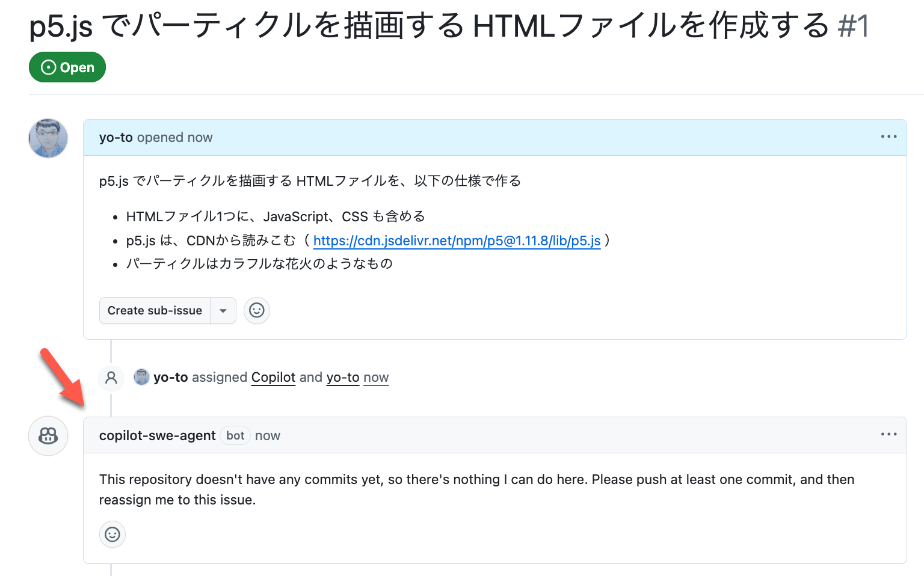Click the assignment "now" timestamp link

click(x=376, y=378)
